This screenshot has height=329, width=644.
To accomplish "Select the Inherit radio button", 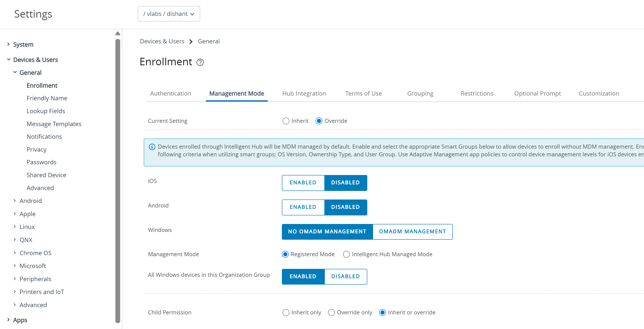I will point(286,121).
